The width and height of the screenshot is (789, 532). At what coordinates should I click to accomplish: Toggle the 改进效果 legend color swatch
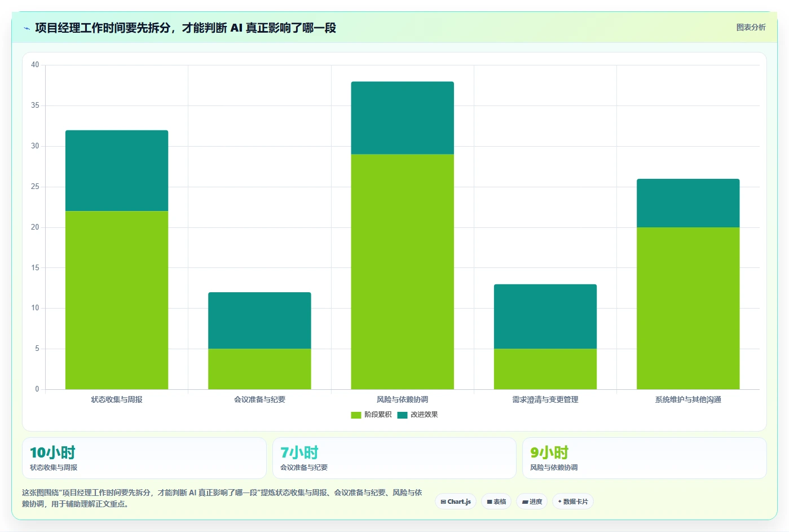coord(402,415)
